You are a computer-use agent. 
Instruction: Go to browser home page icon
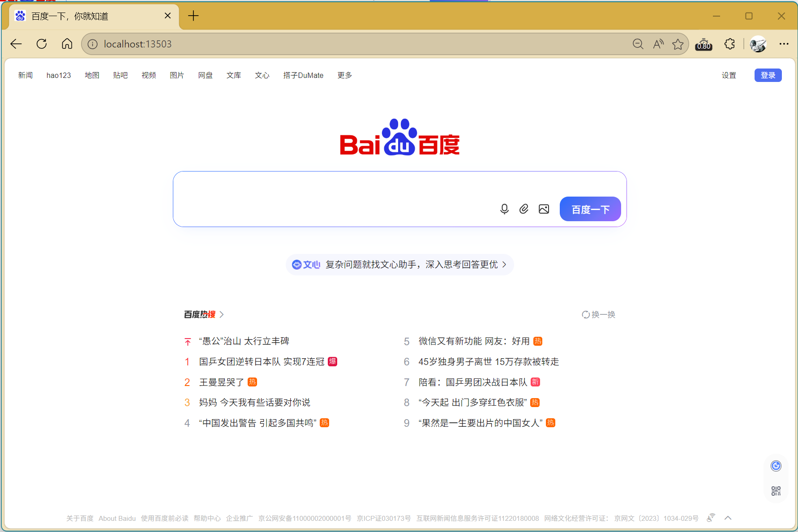coord(67,44)
